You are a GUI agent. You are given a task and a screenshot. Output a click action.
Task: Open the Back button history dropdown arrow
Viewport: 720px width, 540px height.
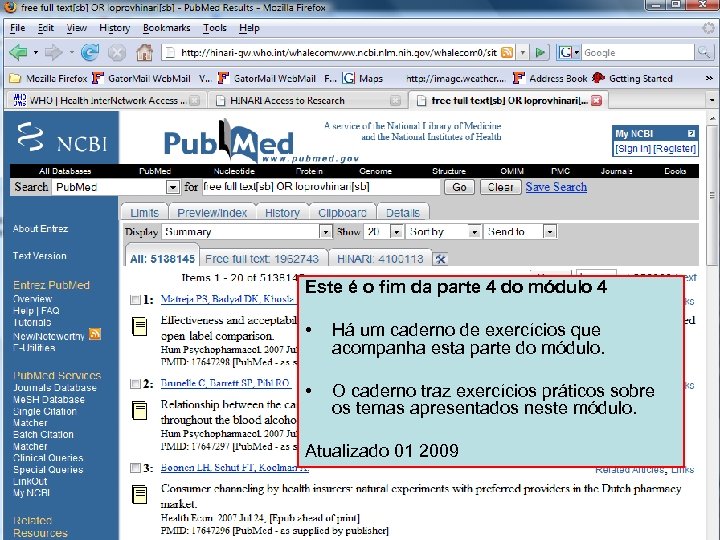(x=35, y=52)
